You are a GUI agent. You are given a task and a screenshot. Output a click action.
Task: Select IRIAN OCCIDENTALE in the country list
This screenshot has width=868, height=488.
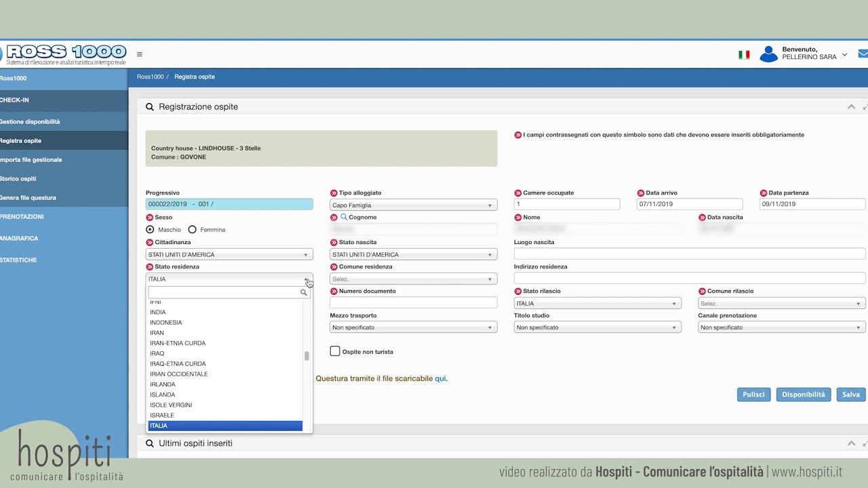(225, 374)
